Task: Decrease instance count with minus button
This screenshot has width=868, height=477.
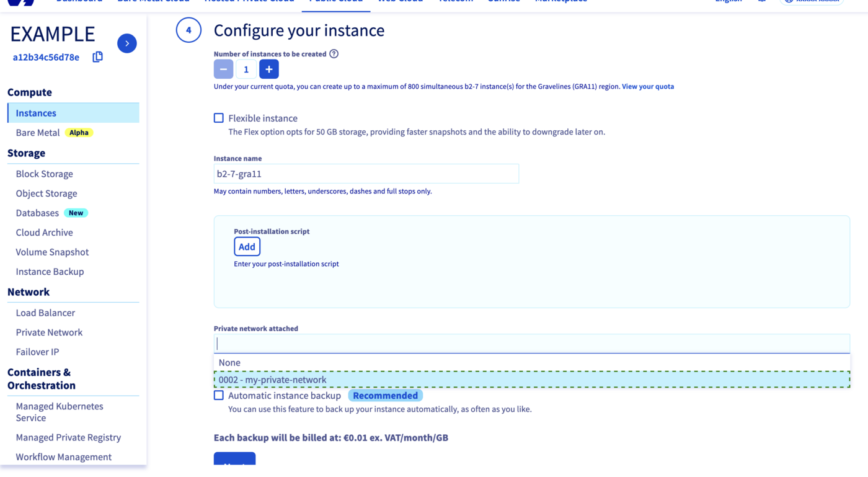Action: tap(223, 69)
